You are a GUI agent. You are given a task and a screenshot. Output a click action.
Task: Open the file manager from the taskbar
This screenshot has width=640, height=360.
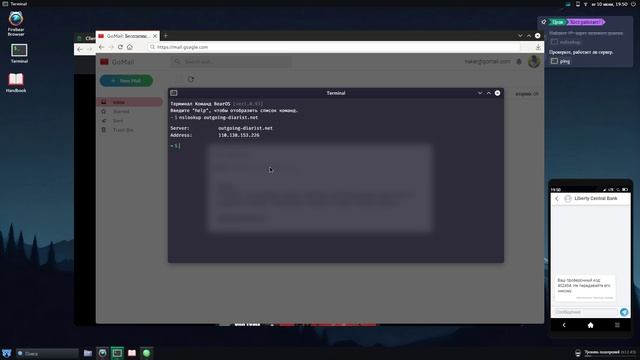pos(88,353)
